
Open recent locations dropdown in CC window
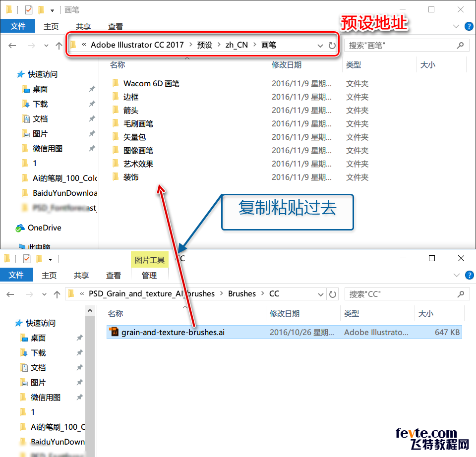click(44, 294)
